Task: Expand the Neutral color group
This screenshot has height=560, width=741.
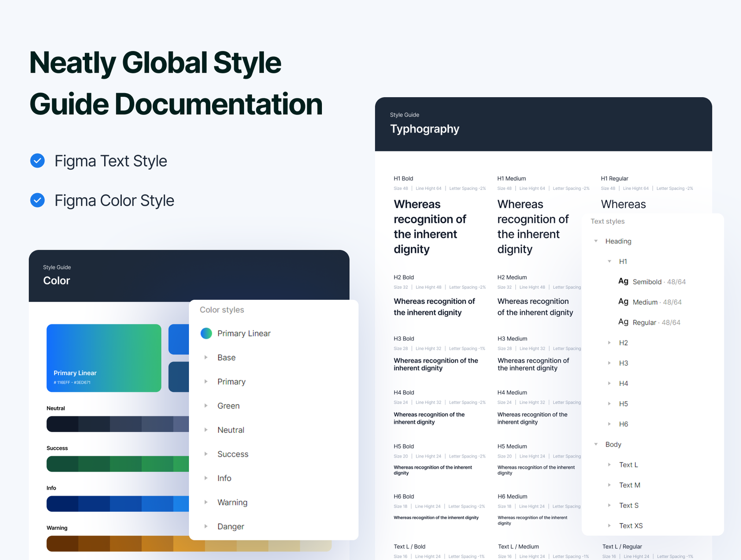Action: click(206, 429)
